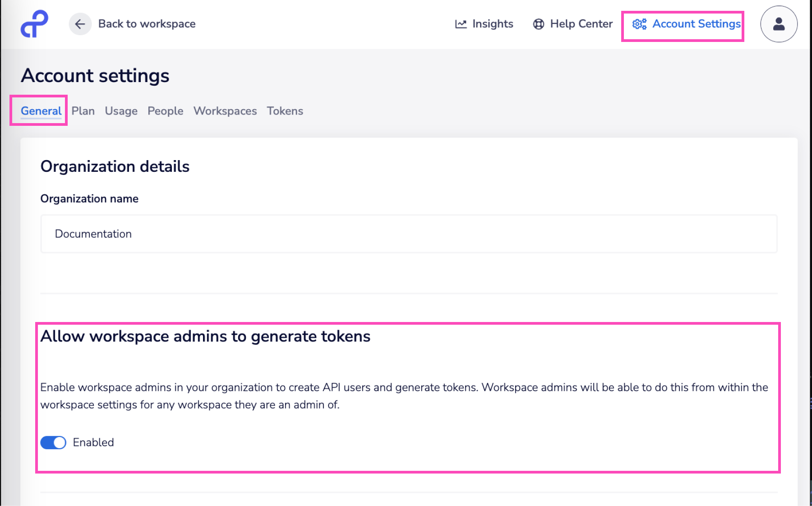The height and width of the screenshot is (506, 812).
Task: Click the Enabled label beside the toggle
Action: (x=93, y=442)
